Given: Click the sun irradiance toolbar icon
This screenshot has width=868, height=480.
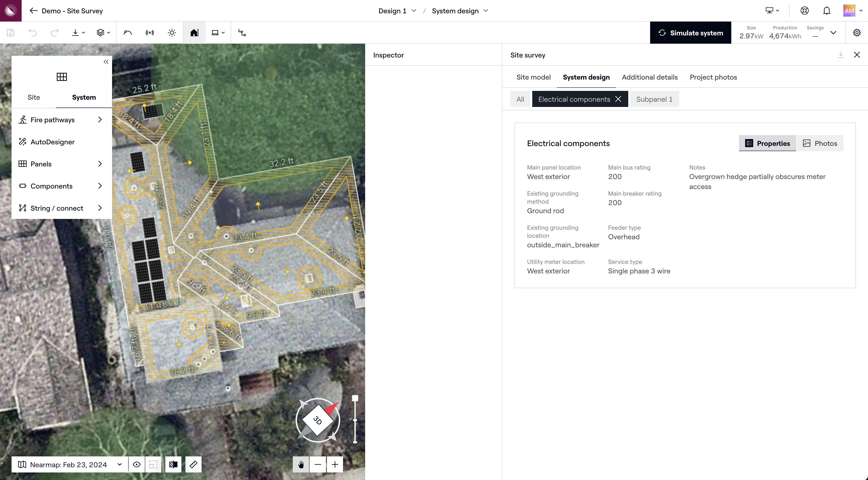Looking at the screenshot, I should (172, 33).
